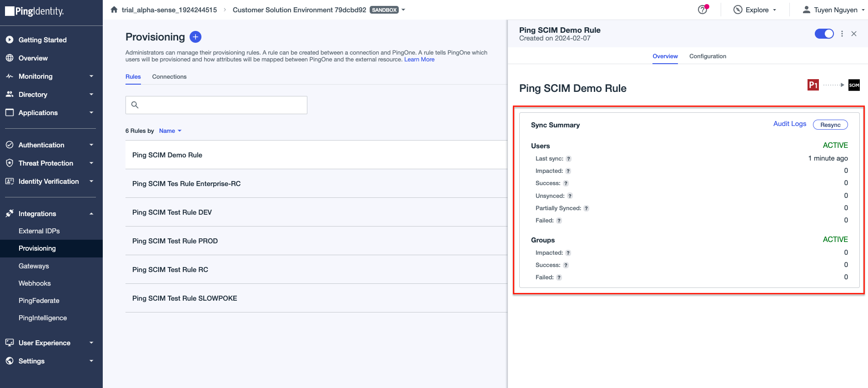Click the User Experience monitor icon

tap(10, 343)
